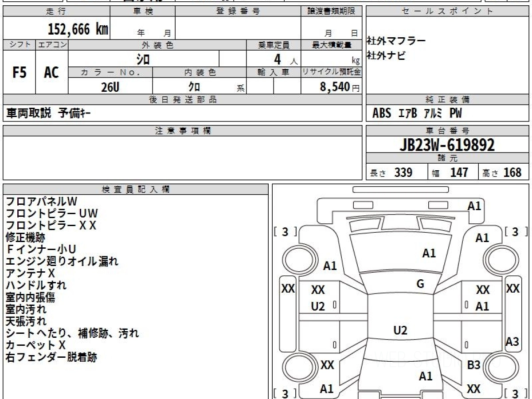
Task: Select the 右フェンダー脱着跡 note
Action: point(51,357)
